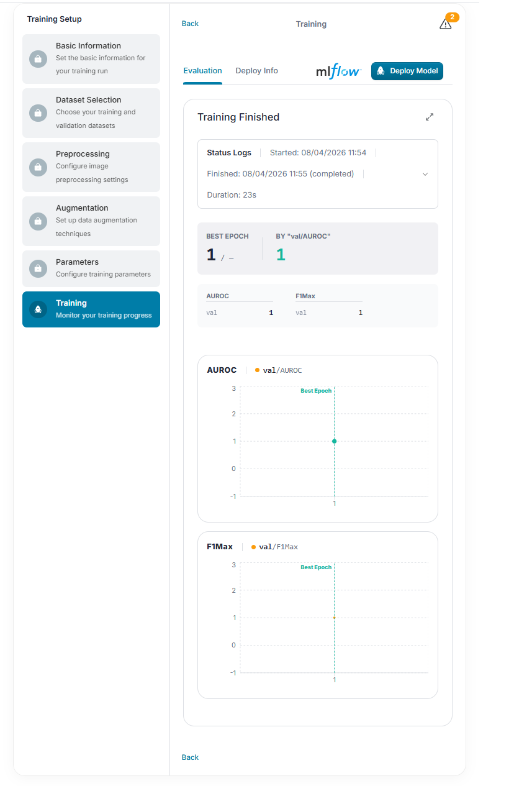
Task: Expand the Status Logs chevron
Action: pyautogui.click(x=425, y=174)
